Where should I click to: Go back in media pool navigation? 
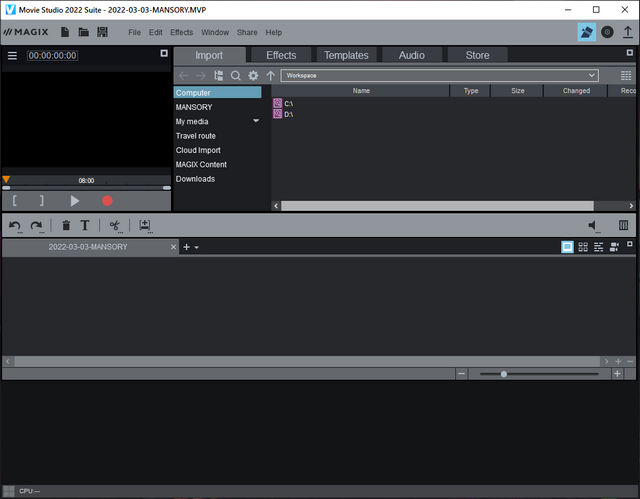(183, 75)
